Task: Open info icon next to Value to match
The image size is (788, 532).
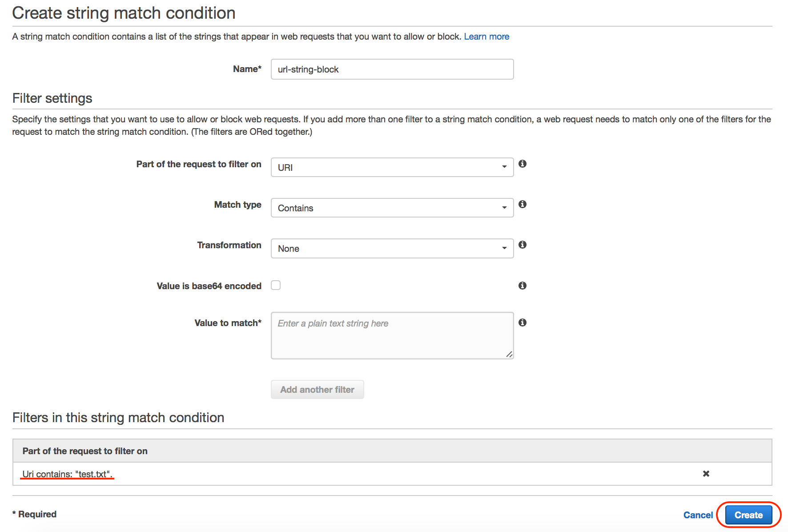Action: tap(523, 322)
